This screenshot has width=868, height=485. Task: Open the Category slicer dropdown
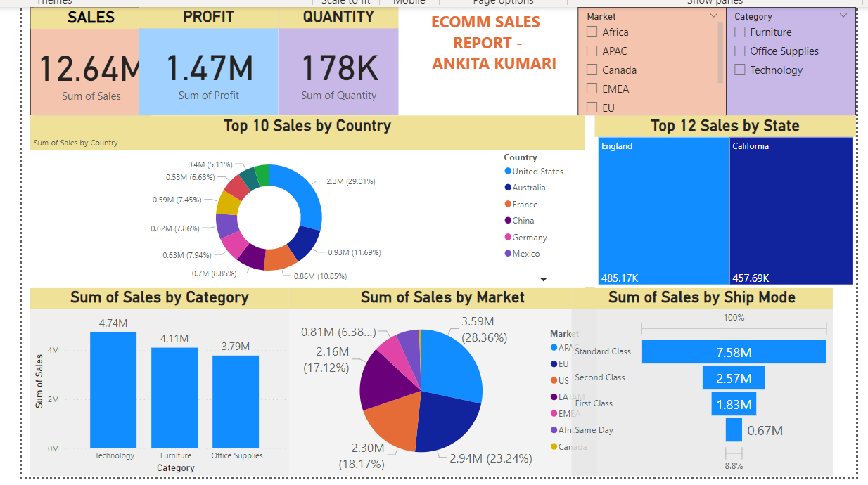point(843,15)
